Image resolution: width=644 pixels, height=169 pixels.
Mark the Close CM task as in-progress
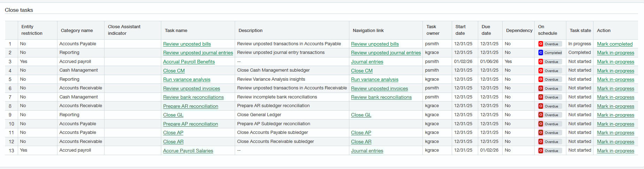(x=615, y=71)
